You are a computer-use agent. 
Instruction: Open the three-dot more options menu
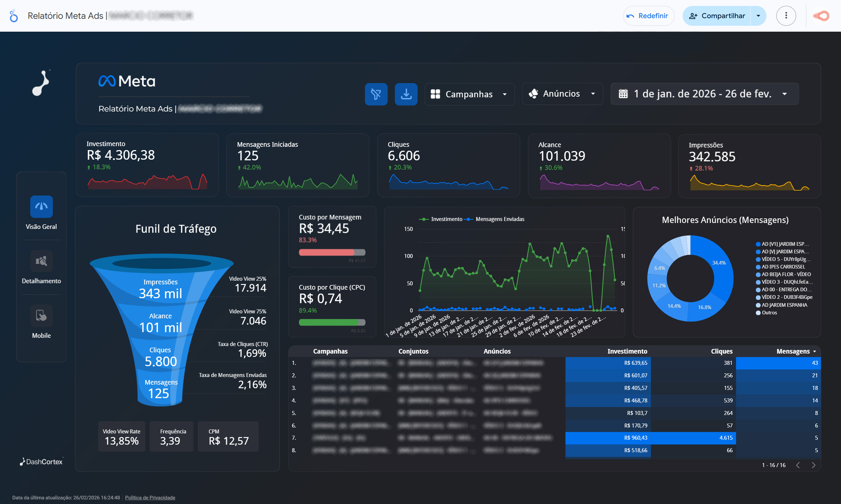click(786, 16)
